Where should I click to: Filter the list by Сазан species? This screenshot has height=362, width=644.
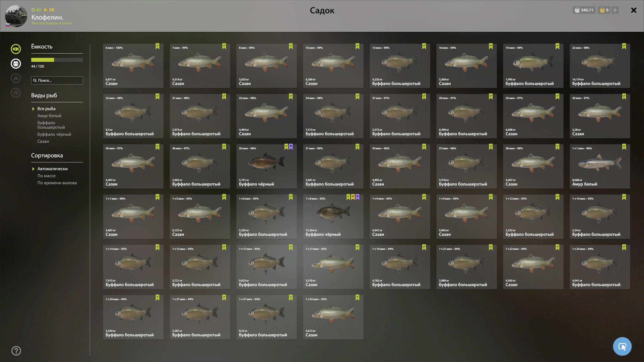tap(43, 141)
